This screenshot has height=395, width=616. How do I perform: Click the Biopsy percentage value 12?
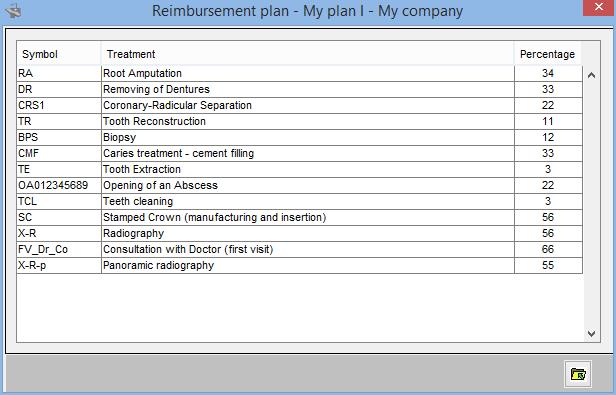pyautogui.click(x=548, y=138)
